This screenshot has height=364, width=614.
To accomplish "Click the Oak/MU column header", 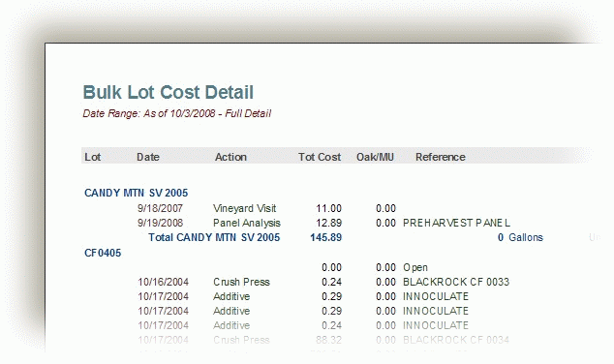I will [x=375, y=157].
